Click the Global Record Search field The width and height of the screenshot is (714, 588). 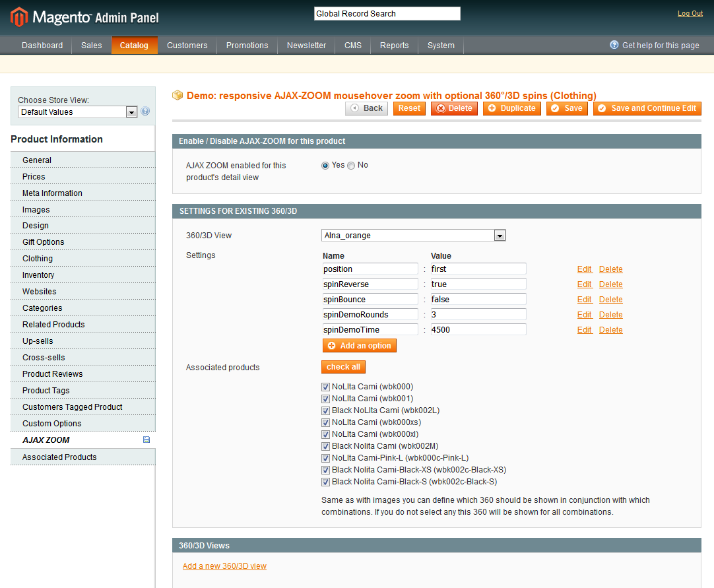tap(387, 14)
